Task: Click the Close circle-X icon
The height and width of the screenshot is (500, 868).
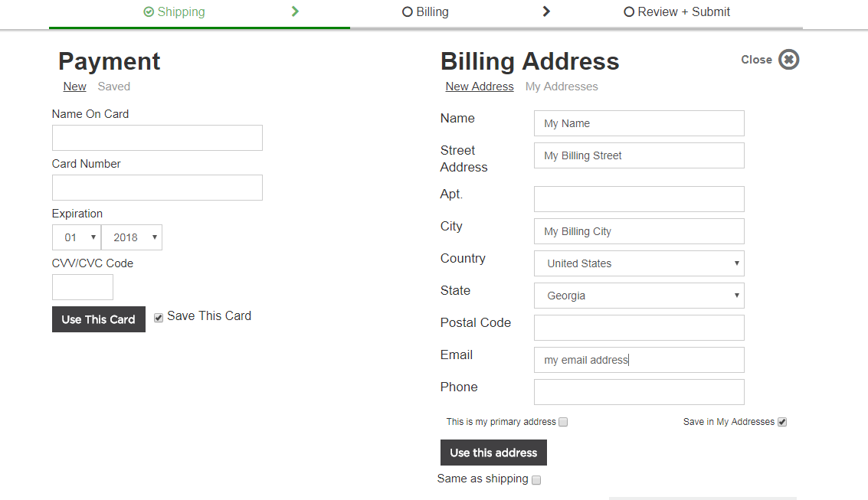Action: (788, 60)
